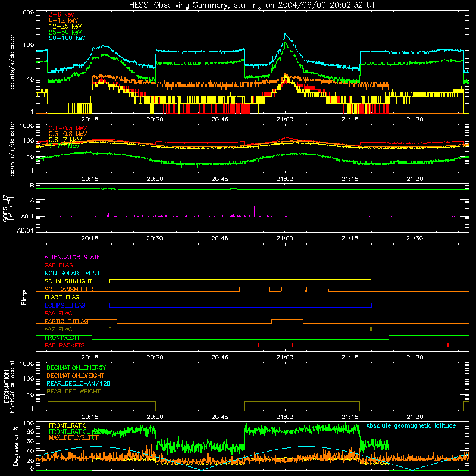Click the 0.1-0.3 MeV legend label
This screenshot has height=476, width=476.
68,128
